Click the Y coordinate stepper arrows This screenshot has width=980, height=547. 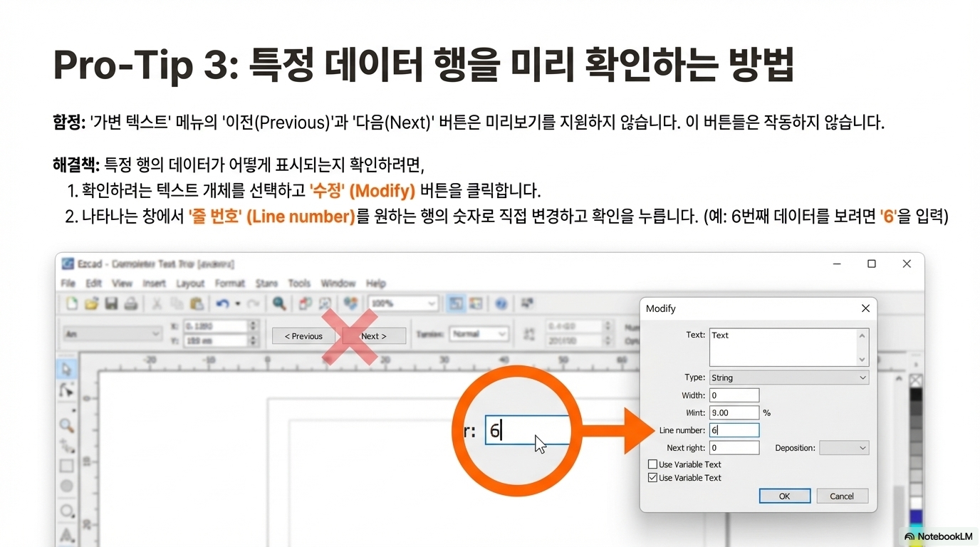[252, 340]
